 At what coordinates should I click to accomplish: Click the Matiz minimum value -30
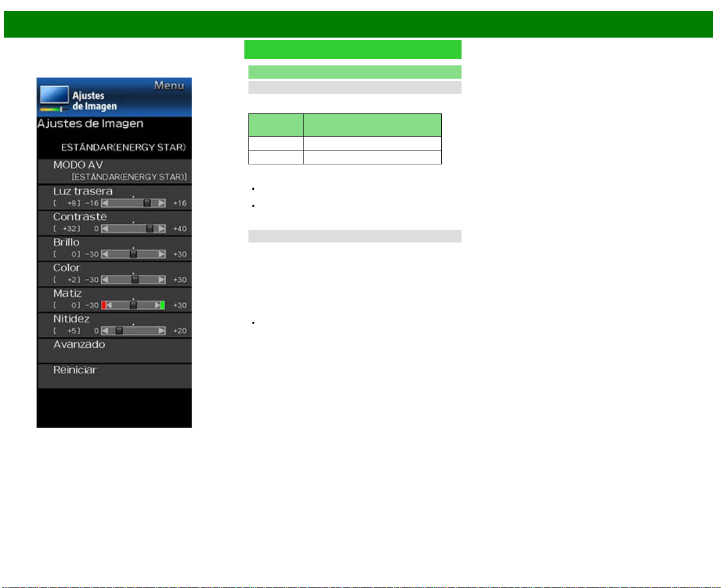(92, 305)
